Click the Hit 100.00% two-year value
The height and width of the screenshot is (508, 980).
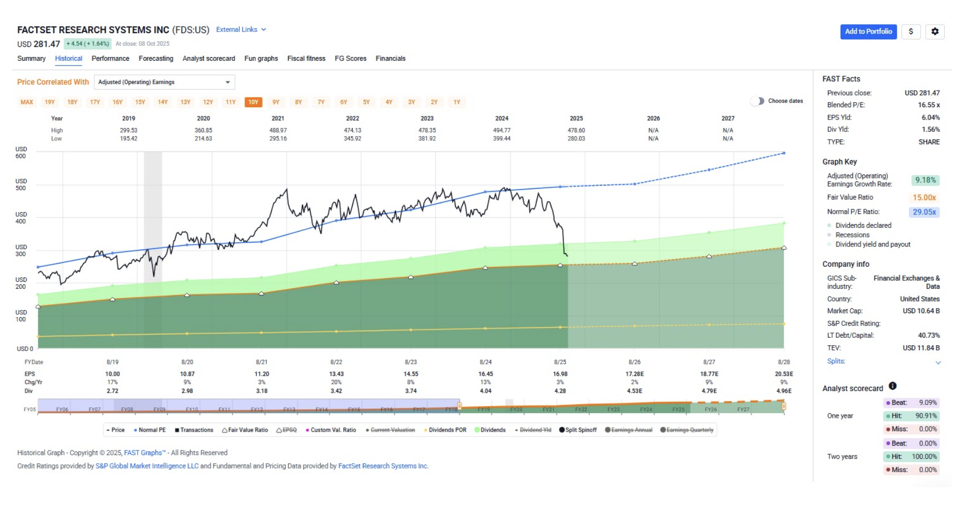coord(911,457)
